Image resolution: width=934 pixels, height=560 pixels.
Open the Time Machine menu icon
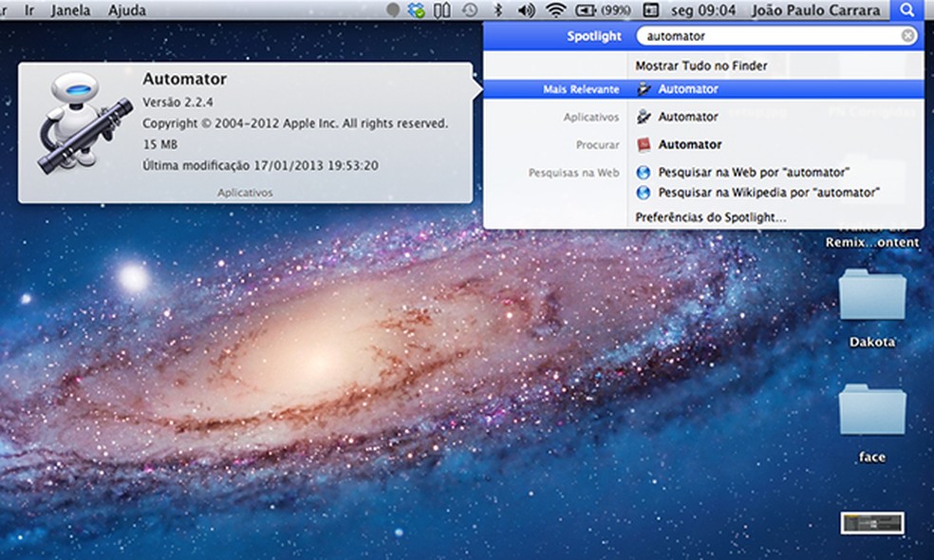pyautogui.click(x=469, y=10)
